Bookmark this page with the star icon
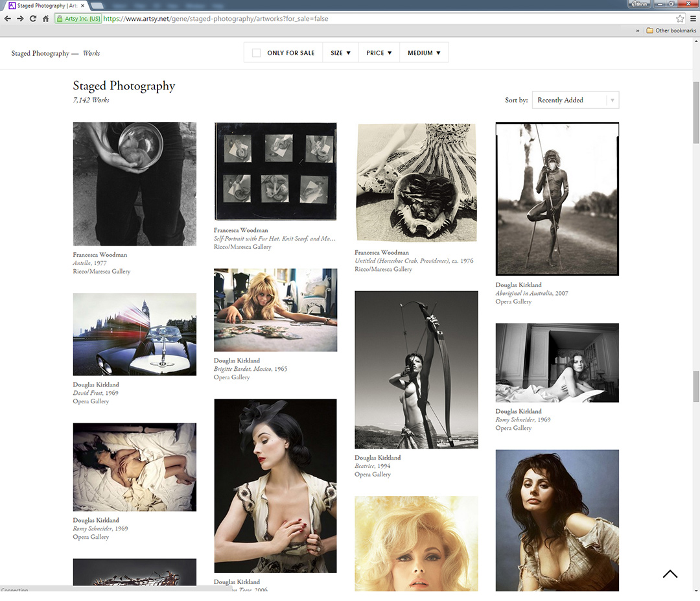The image size is (700, 601). pos(680,19)
